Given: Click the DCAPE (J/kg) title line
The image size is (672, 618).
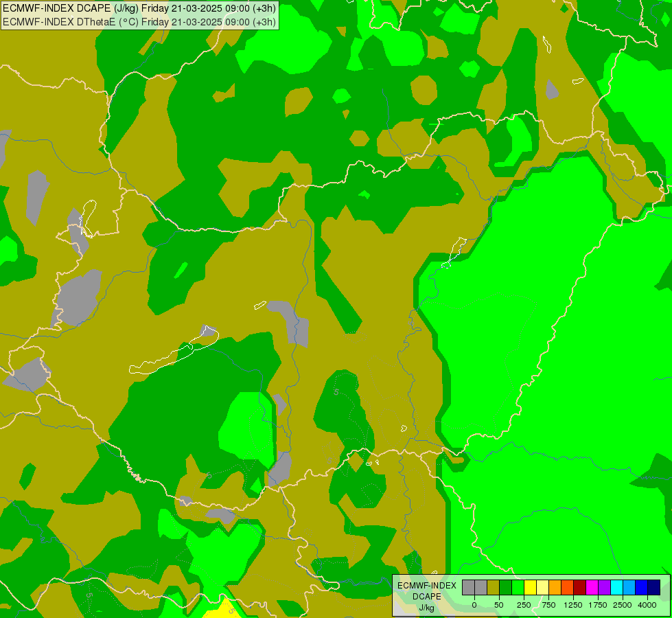Looking at the screenshot, I should 139,8.
